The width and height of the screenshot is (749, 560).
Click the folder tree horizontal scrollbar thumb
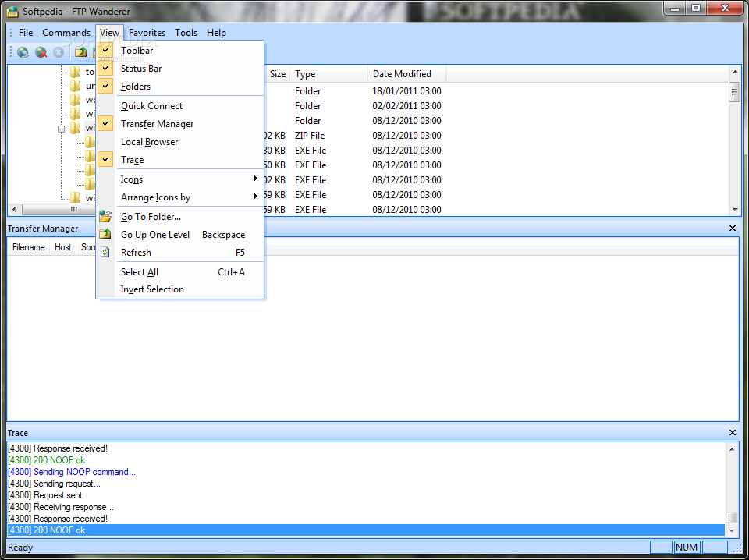(60, 210)
